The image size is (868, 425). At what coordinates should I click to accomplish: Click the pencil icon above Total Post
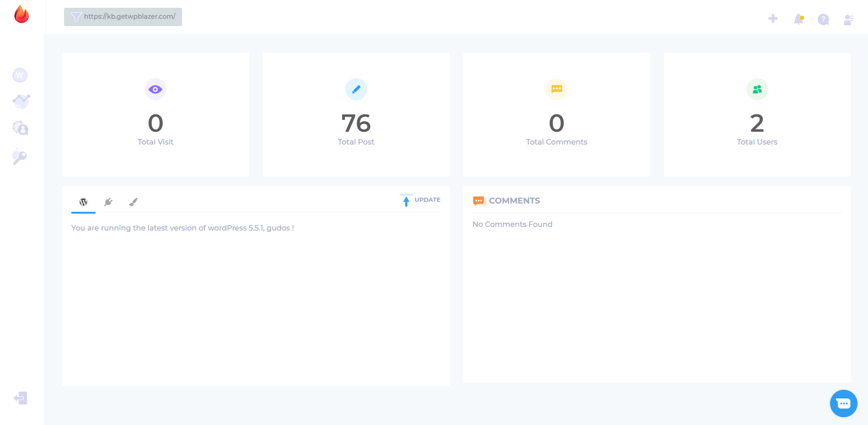[x=356, y=89]
